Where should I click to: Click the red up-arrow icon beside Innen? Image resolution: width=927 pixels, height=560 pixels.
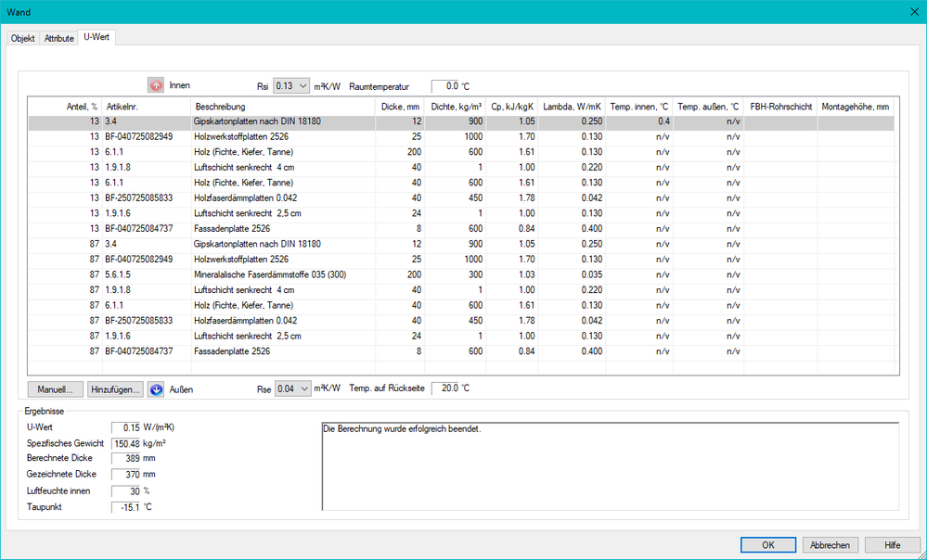point(156,85)
